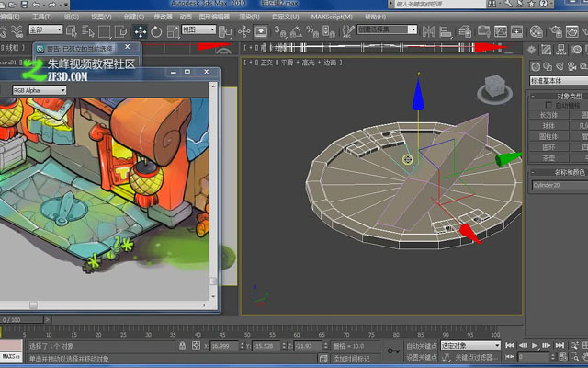Screen dimensions: 588x368
Task: Open the 创建(C) menu
Action: (134, 17)
